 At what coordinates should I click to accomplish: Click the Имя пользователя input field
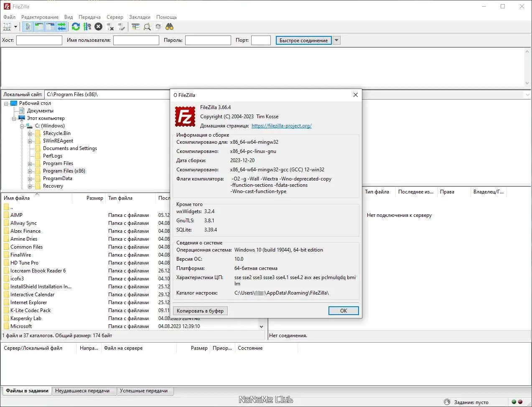136,40
